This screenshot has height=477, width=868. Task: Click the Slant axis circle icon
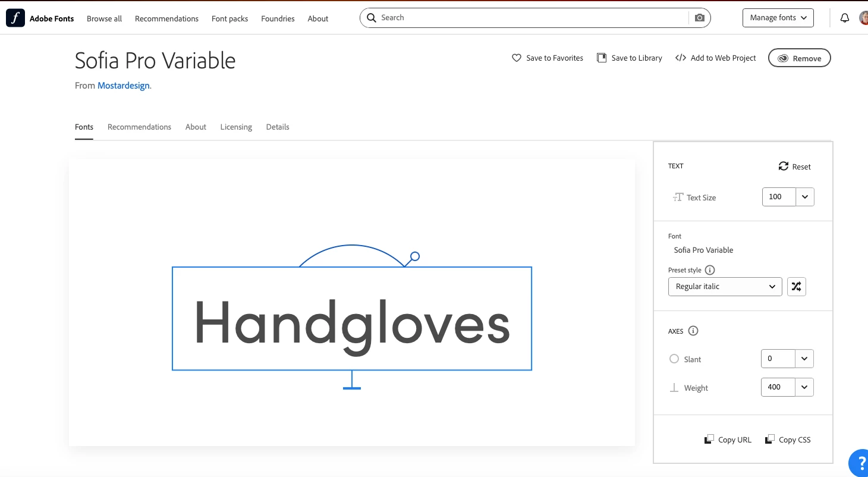(x=674, y=359)
